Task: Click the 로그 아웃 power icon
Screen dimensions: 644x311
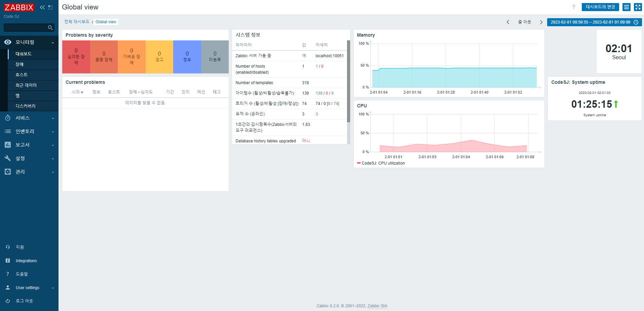Action: tap(8, 301)
